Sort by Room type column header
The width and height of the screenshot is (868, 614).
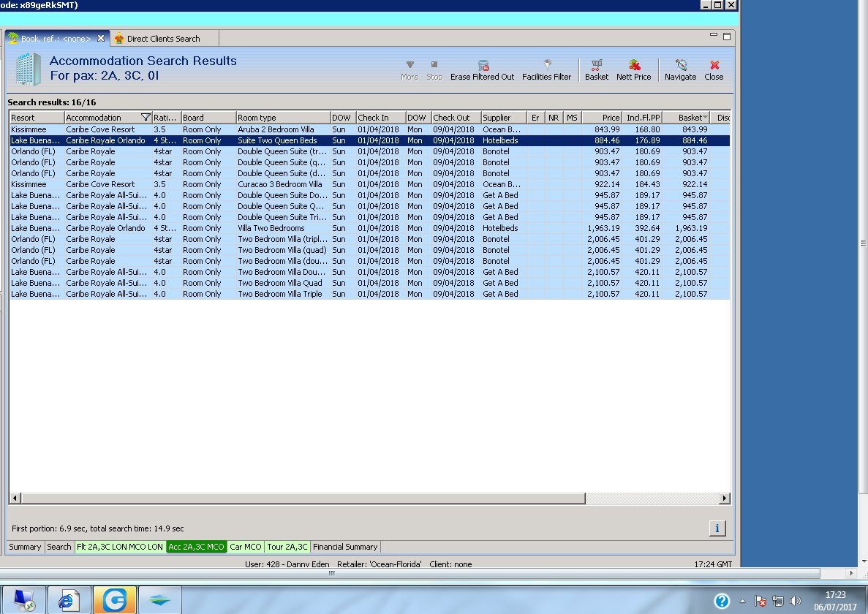[x=283, y=117]
